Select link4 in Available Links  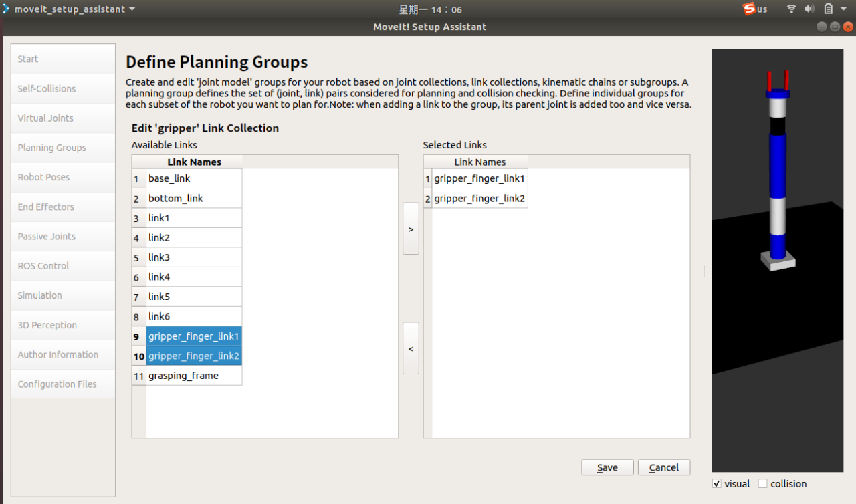point(194,277)
